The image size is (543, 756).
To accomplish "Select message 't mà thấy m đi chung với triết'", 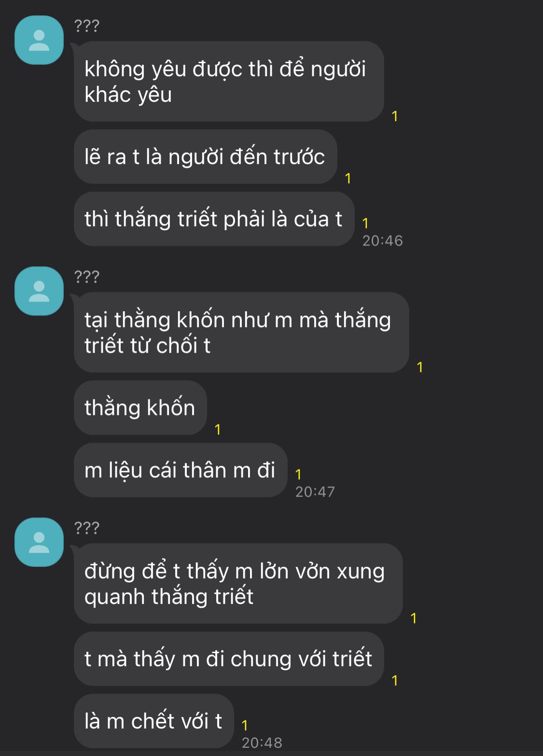I will pyautogui.click(x=229, y=659).
